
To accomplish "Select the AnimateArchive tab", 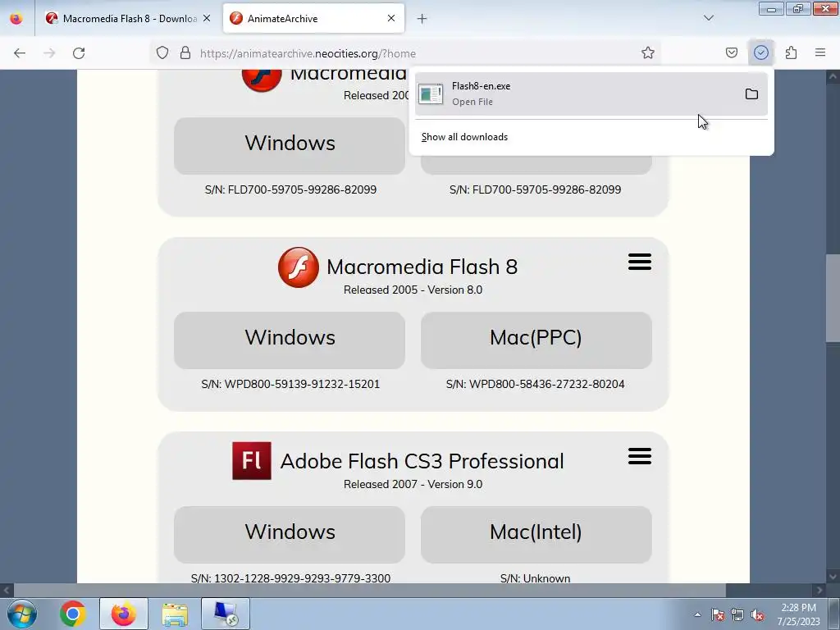I will pyautogui.click(x=313, y=19).
